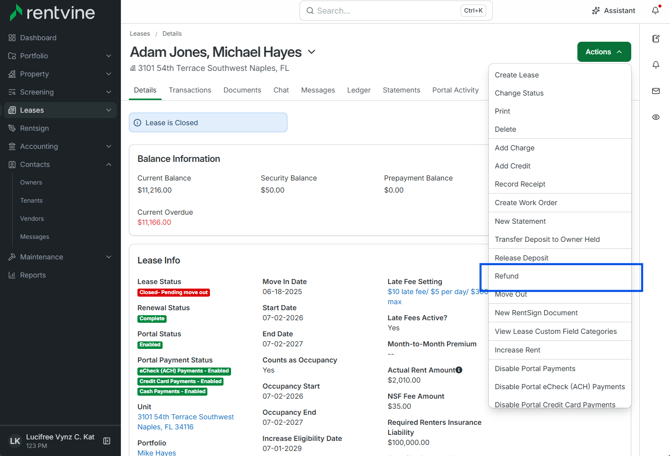
Task: Close the Actions dropdown button
Action: click(604, 52)
